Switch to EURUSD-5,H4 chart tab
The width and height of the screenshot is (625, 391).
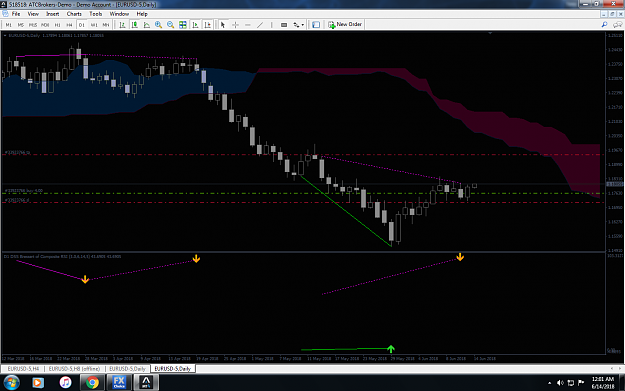[24, 369]
